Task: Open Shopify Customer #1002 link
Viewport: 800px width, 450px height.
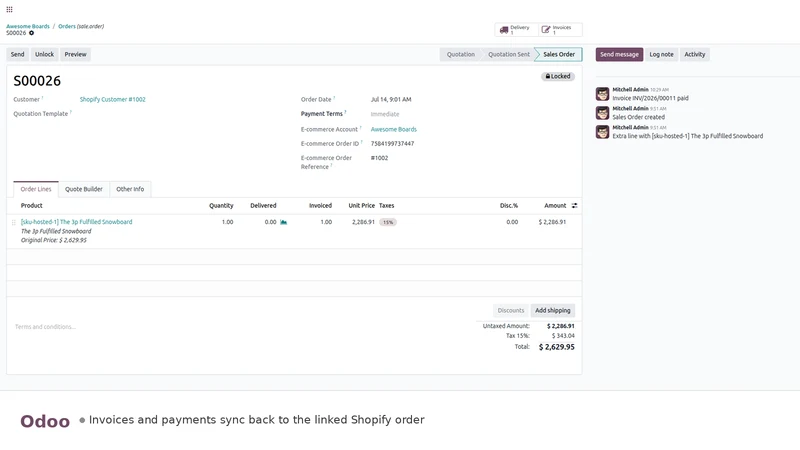Action: pos(113,99)
